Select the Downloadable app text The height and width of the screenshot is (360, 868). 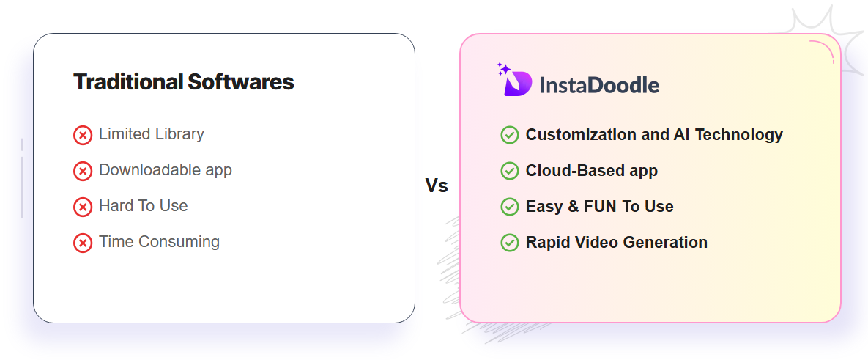point(166,170)
